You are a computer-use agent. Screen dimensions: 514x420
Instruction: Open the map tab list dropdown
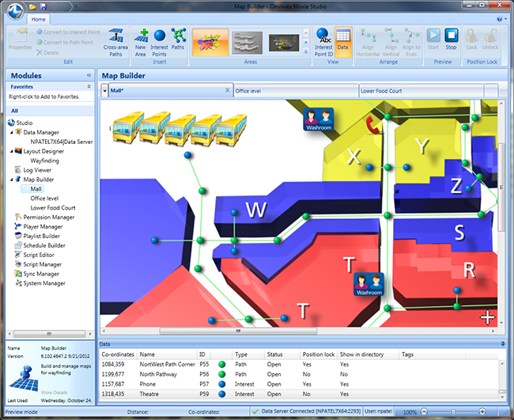click(x=104, y=91)
